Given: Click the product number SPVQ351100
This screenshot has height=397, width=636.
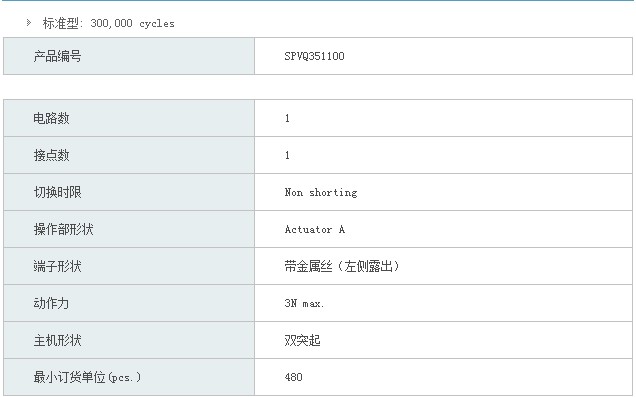Looking at the screenshot, I should [x=314, y=56].
